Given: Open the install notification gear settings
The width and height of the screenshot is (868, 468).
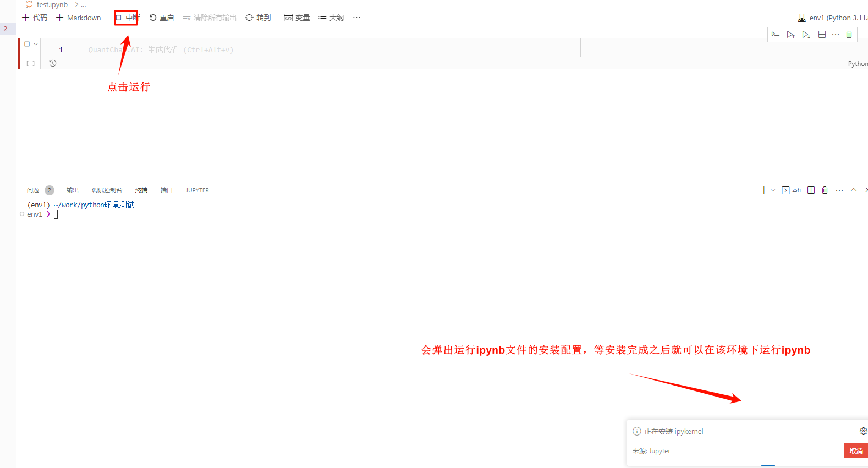Looking at the screenshot, I should click(863, 431).
